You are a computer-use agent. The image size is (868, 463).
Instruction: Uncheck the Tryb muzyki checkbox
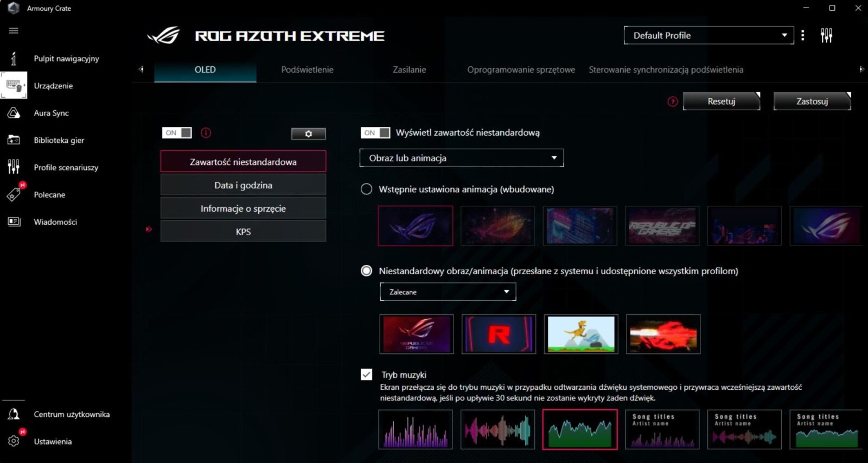pyautogui.click(x=367, y=375)
